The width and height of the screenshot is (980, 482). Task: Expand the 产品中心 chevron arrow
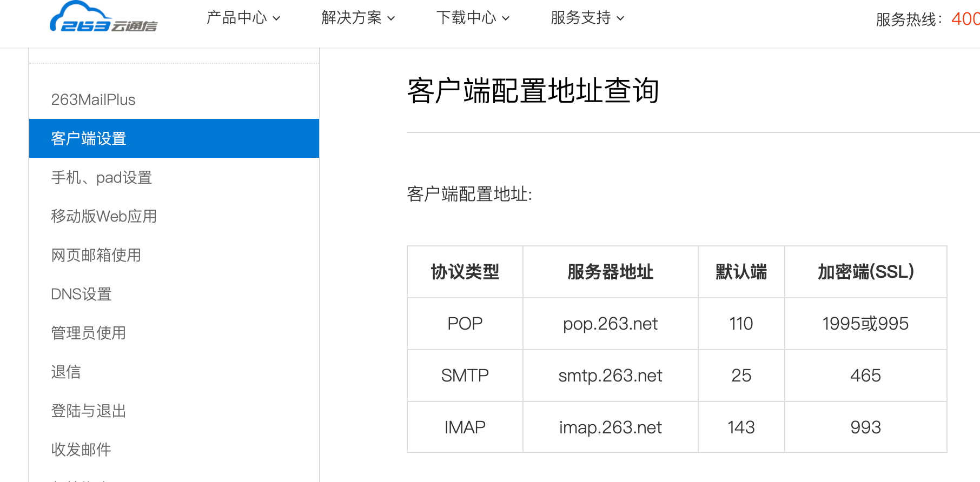pyautogui.click(x=276, y=18)
